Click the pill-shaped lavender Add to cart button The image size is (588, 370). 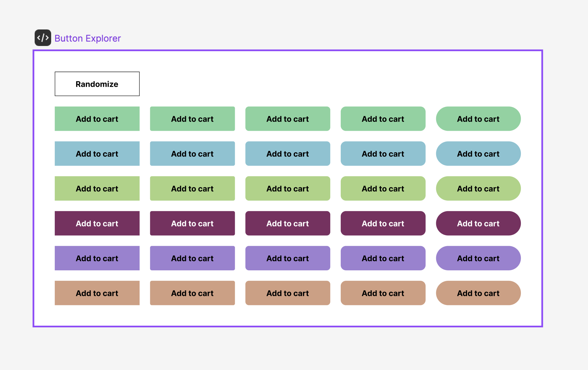(478, 258)
